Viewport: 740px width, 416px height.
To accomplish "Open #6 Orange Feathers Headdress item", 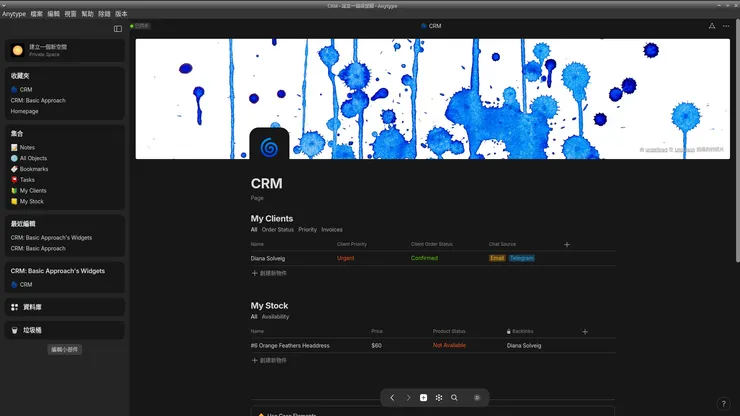I will point(290,346).
